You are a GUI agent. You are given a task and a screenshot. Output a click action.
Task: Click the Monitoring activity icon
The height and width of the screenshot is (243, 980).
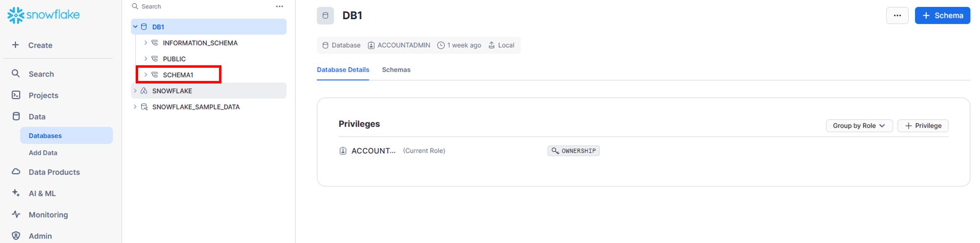point(16,214)
